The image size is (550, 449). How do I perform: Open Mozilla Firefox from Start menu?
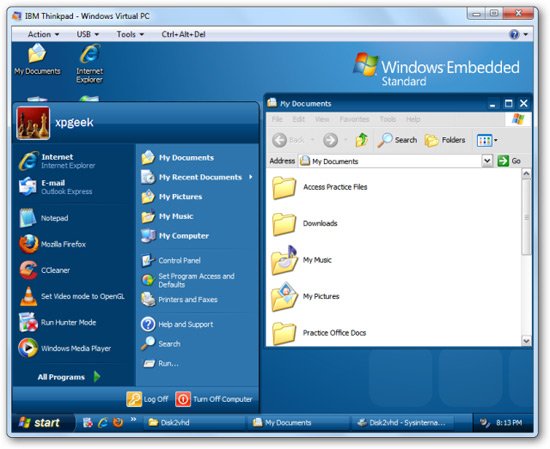(x=53, y=244)
